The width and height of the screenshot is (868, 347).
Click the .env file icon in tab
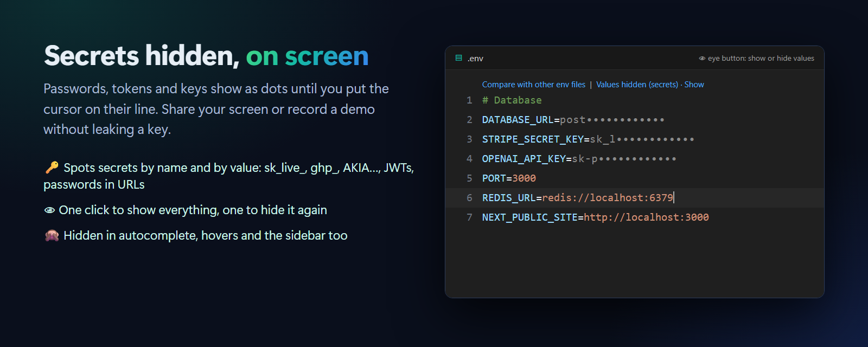(x=459, y=58)
